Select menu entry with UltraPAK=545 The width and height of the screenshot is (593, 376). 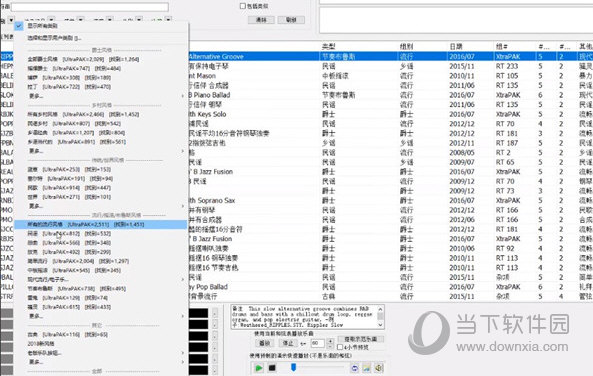(101, 270)
